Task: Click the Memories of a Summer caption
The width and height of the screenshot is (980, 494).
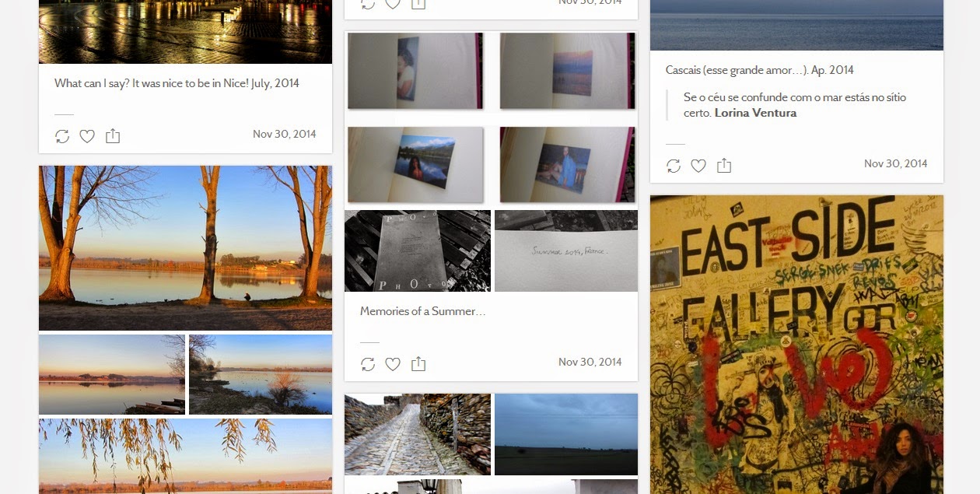Action: click(422, 311)
